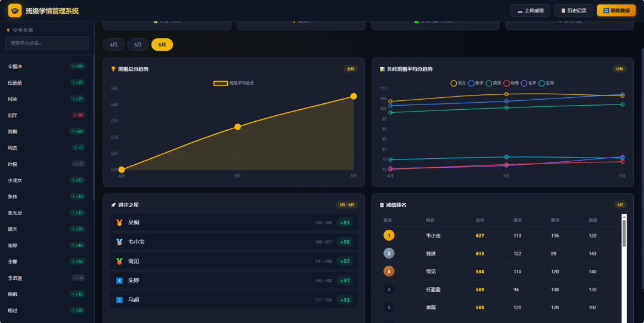This screenshot has height=323, width=644.
Task: Click the ranking table scroll-up arrow
Action: tap(624, 217)
